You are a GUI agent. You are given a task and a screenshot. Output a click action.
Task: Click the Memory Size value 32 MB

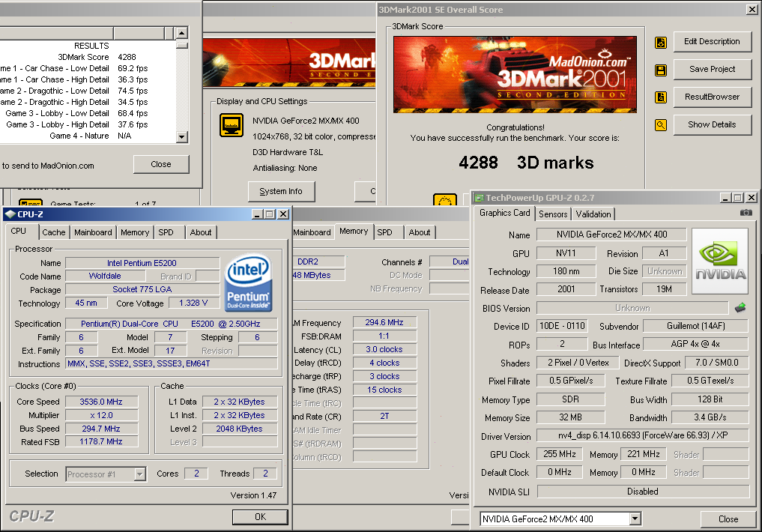click(570, 417)
